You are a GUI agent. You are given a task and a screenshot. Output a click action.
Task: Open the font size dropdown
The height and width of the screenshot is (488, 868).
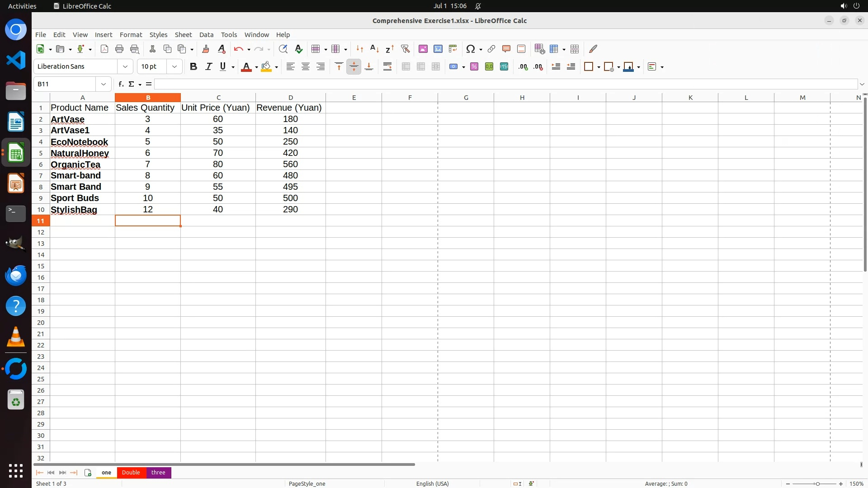(x=174, y=66)
